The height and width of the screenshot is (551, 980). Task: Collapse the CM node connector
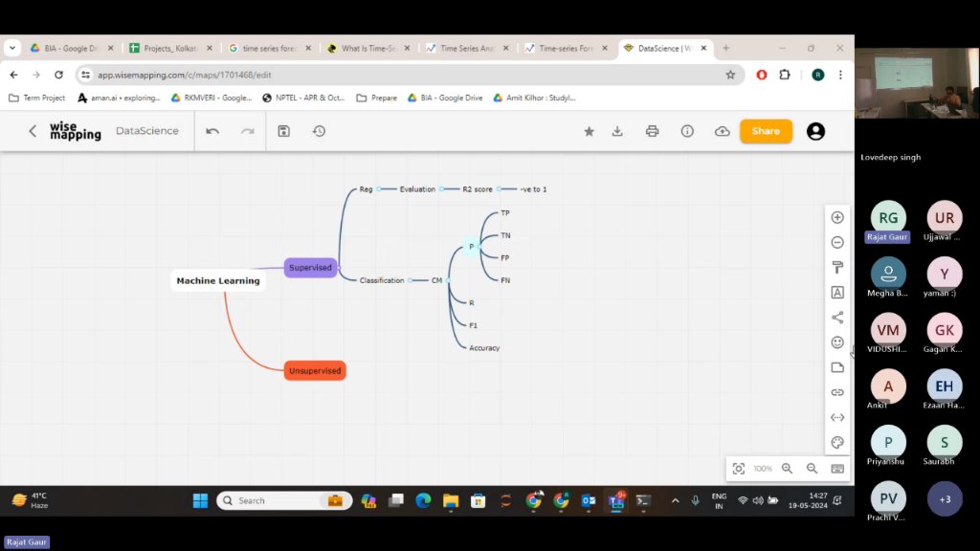448,280
